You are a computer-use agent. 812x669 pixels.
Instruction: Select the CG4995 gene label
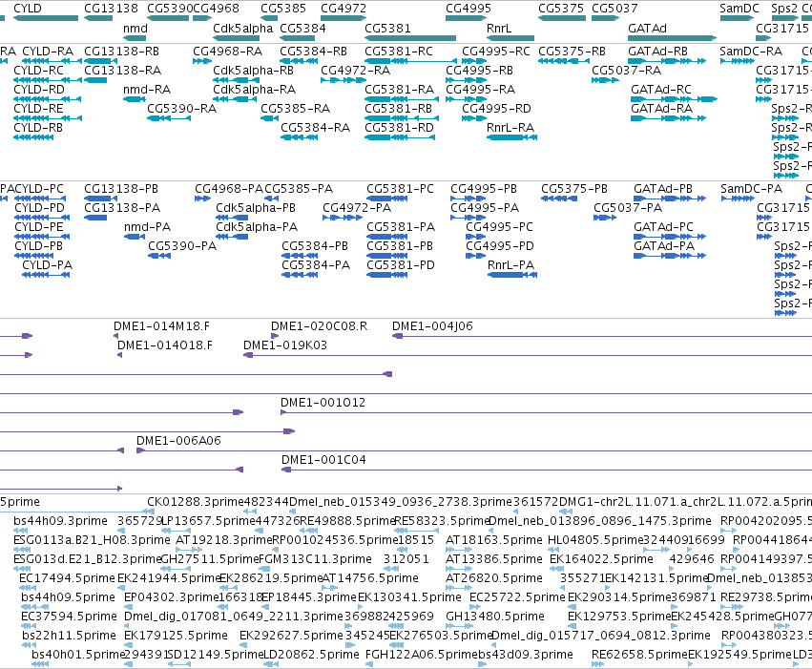click(468, 9)
